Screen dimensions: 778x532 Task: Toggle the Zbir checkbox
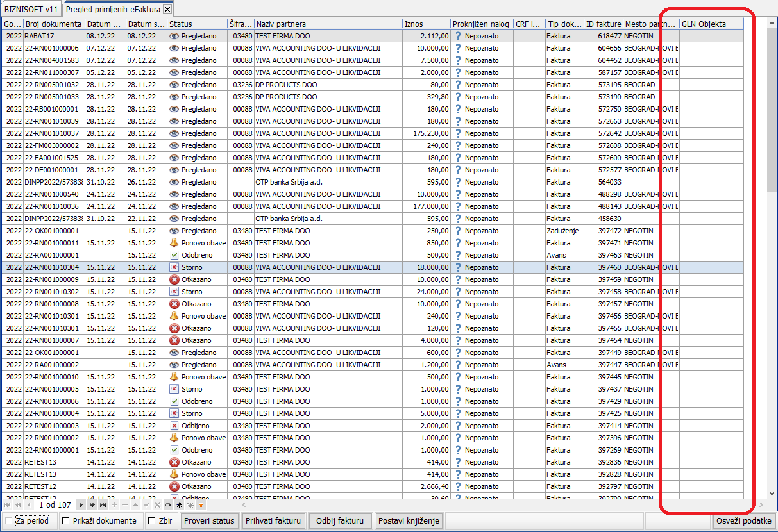[x=152, y=520]
